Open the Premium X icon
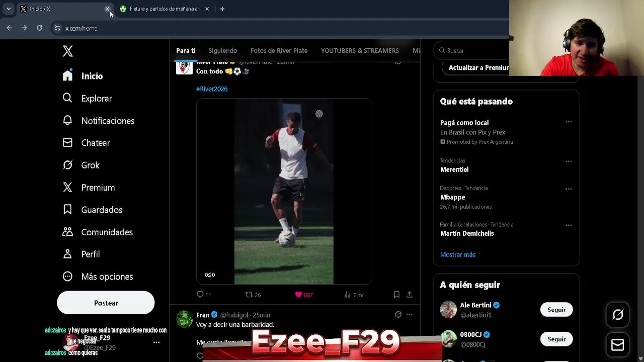 click(67, 187)
